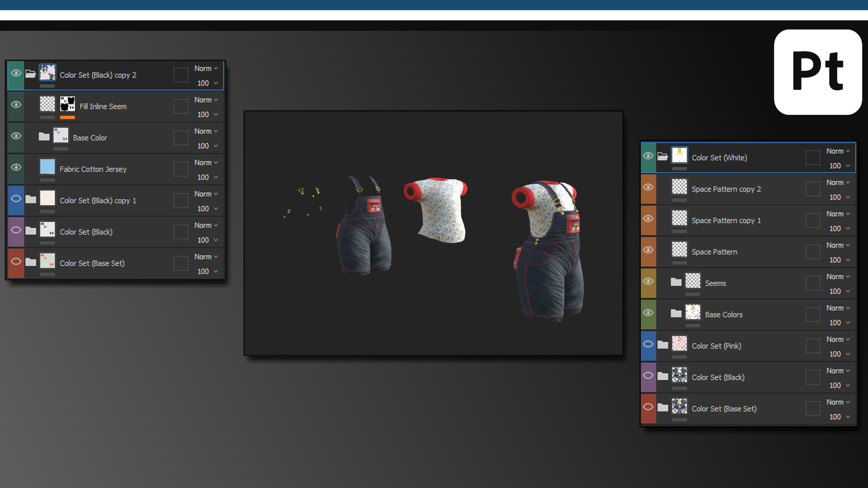Click folder icon of Color Set (White)
868x488 pixels.
662,157
